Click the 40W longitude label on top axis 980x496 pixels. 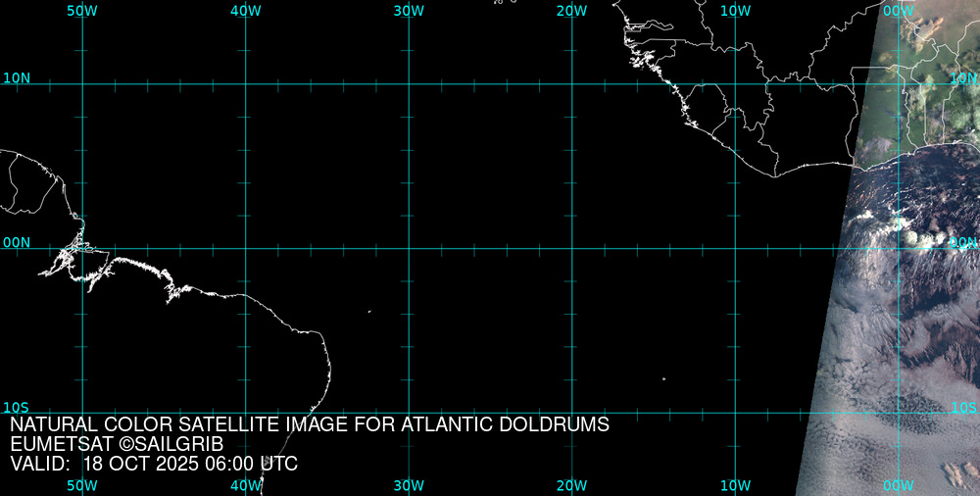(x=245, y=11)
